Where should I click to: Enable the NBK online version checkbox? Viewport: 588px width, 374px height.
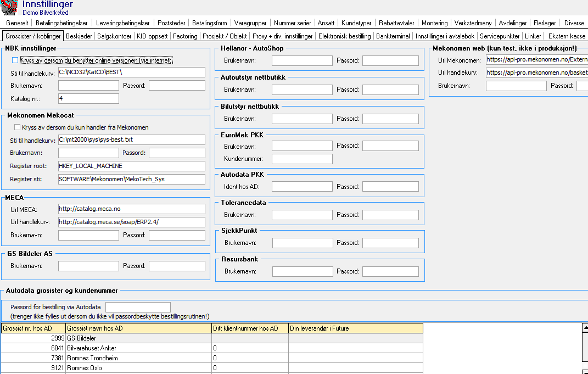tap(15, 60)
